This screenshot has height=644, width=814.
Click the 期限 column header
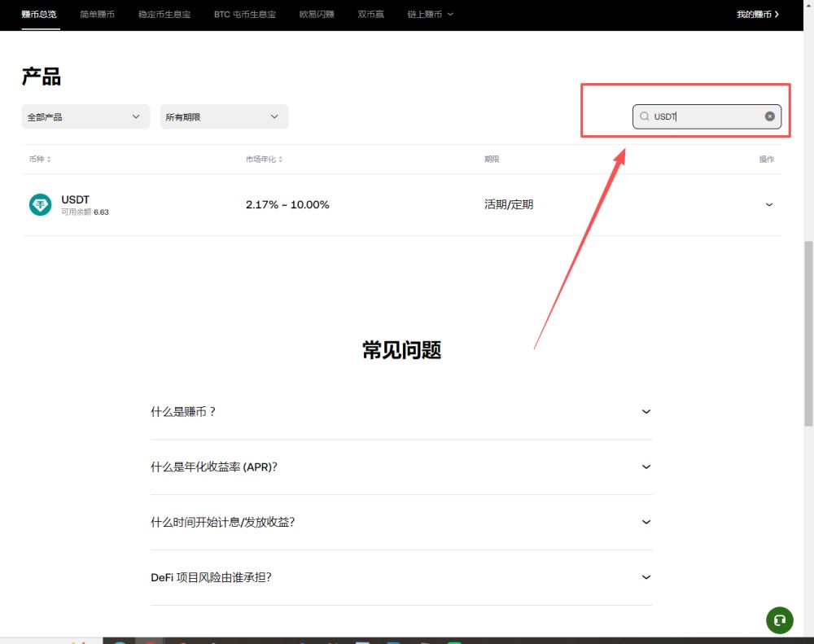[x=492, y=159]
